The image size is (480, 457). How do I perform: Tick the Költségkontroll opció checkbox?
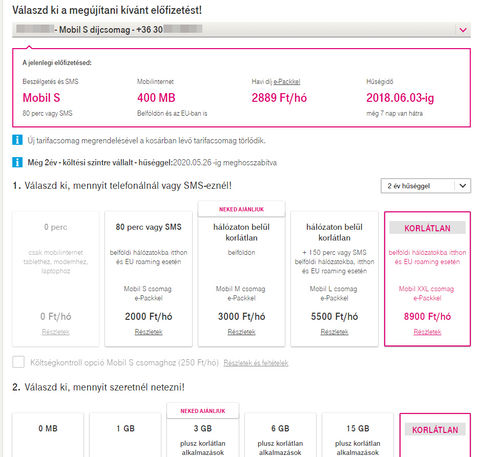[x=18, y=362]
